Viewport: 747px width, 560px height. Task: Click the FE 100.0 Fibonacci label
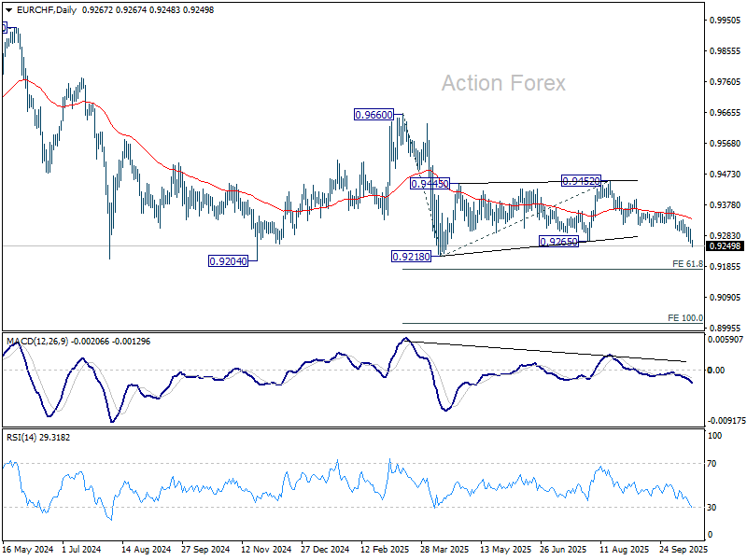(x=685, y=317)
